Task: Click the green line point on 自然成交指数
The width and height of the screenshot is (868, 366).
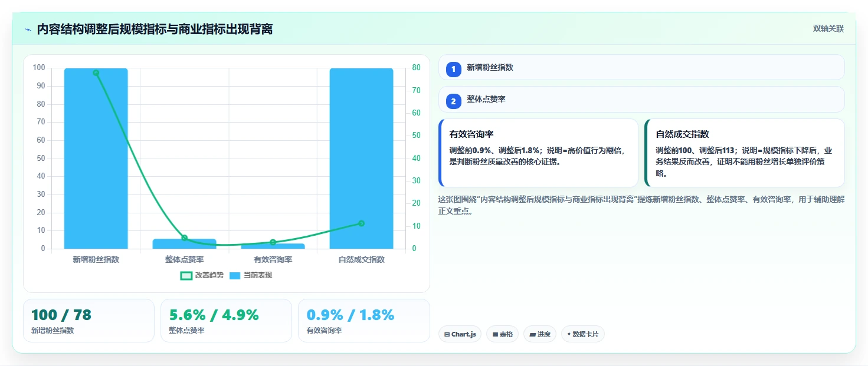Action: tap(361, 223)
